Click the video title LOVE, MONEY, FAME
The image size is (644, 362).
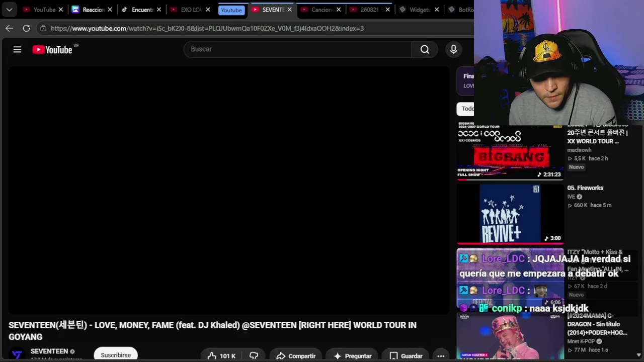click(x=212, y=331)
